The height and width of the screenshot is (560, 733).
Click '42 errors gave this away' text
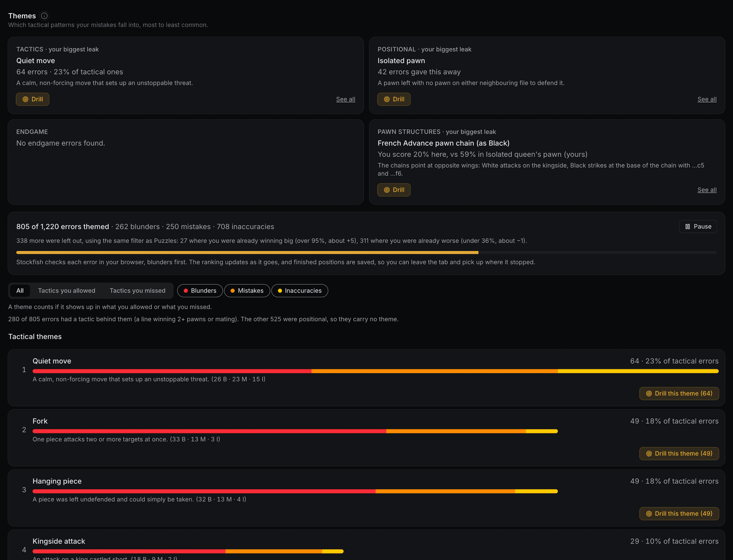[x=419, y=72]
